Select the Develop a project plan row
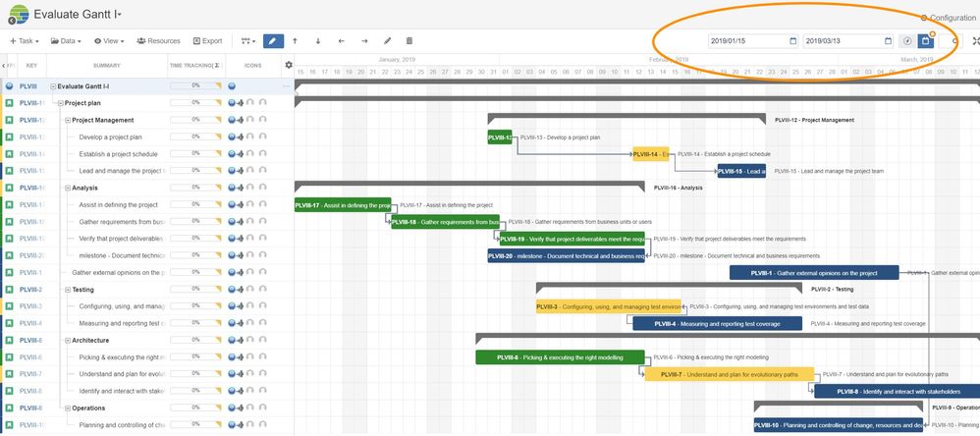 pos(147,136)
